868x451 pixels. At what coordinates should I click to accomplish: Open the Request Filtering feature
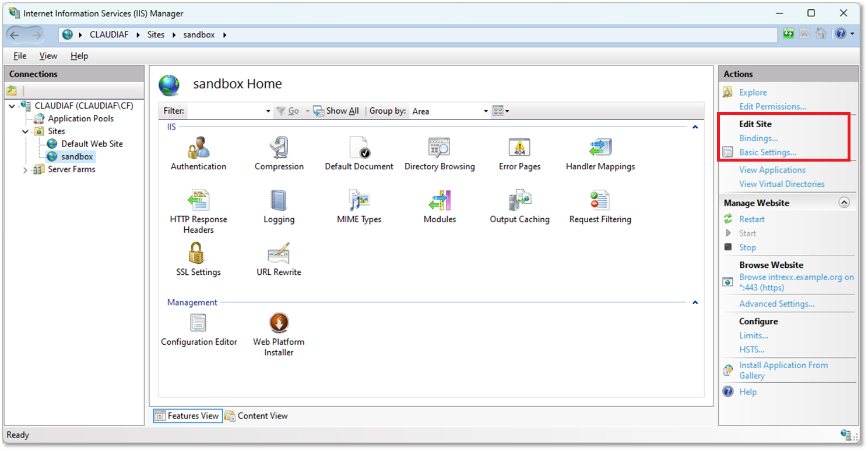(x=600, y=201)
